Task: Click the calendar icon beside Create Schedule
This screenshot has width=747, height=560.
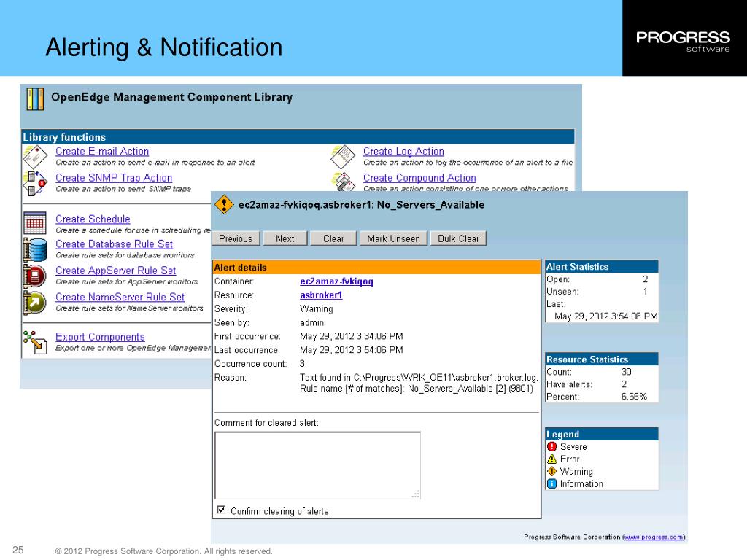Action: pyautogui.click(x=35, y=223)
